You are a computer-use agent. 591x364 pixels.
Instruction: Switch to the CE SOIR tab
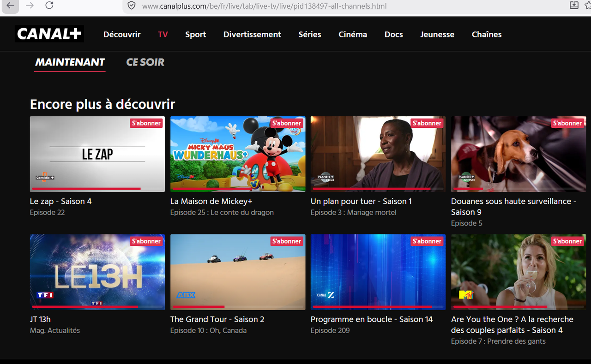coord(145,62)
